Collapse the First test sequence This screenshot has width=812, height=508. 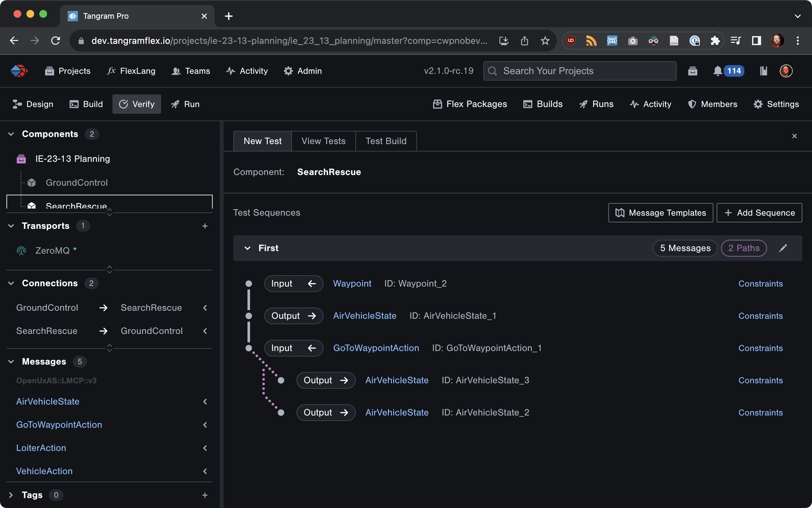(x=247, y=248)
